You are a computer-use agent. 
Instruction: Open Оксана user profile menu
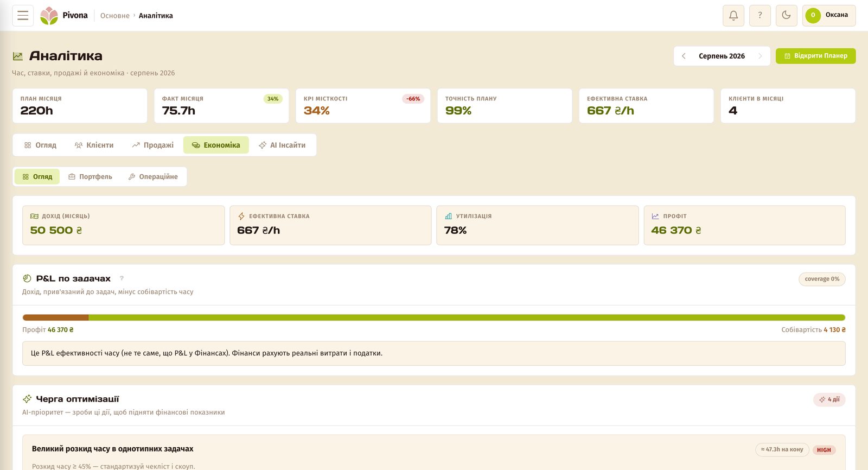[x=829, y=16]
